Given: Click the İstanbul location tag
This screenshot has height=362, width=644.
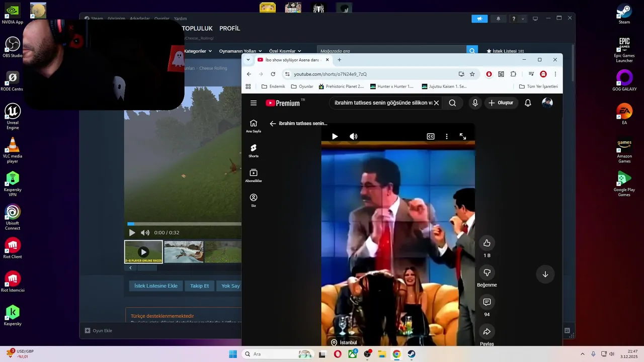Looking at the screenshot, I should 344,342.
